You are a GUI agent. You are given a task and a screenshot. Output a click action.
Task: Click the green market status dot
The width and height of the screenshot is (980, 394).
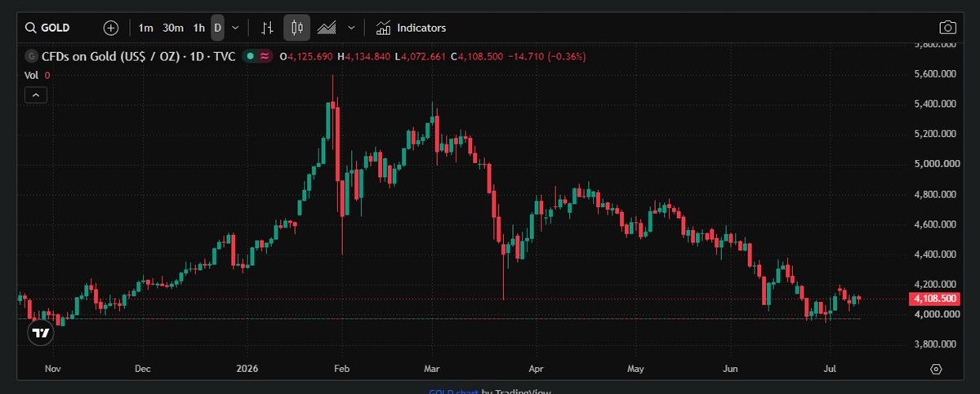[251, 56]
